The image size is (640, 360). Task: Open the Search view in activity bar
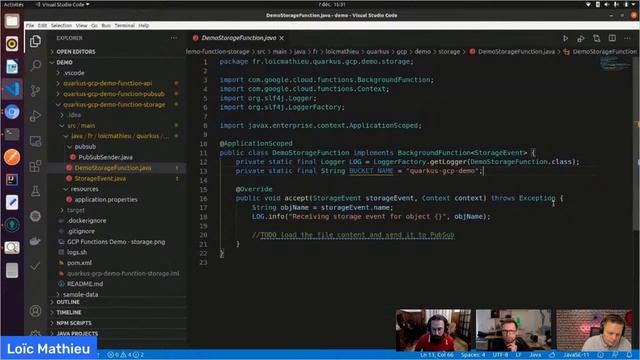[36, 65]
